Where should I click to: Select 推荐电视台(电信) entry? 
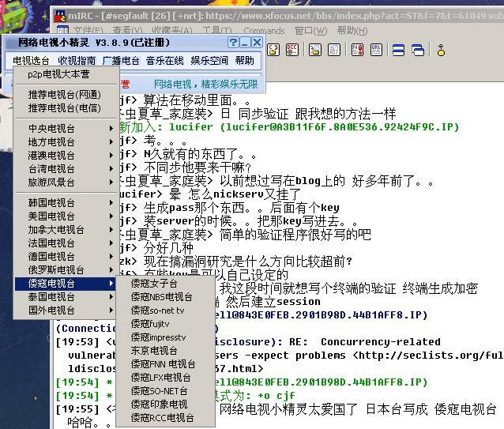(66, 108)
